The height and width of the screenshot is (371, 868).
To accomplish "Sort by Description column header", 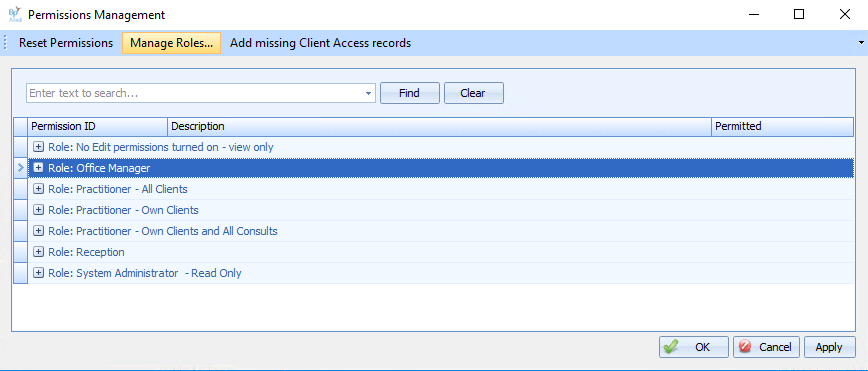I will [439, 126].
